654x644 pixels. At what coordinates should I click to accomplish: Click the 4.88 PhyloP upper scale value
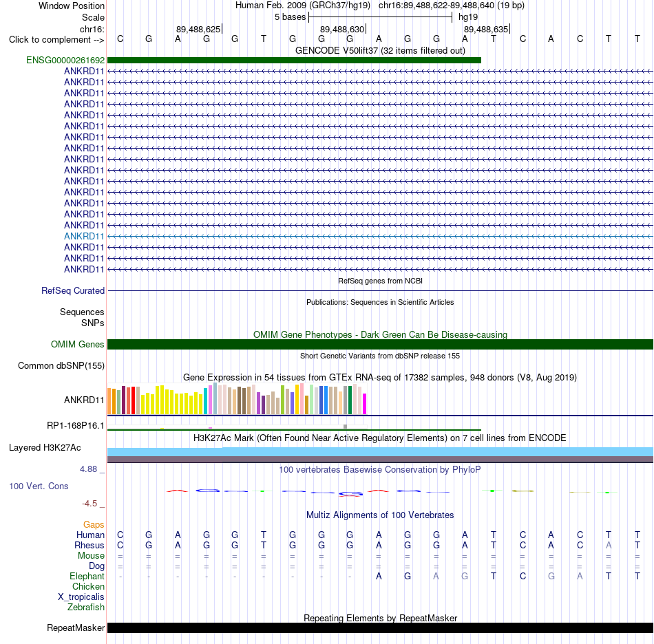pyautogui.click(x=88, y=469)
